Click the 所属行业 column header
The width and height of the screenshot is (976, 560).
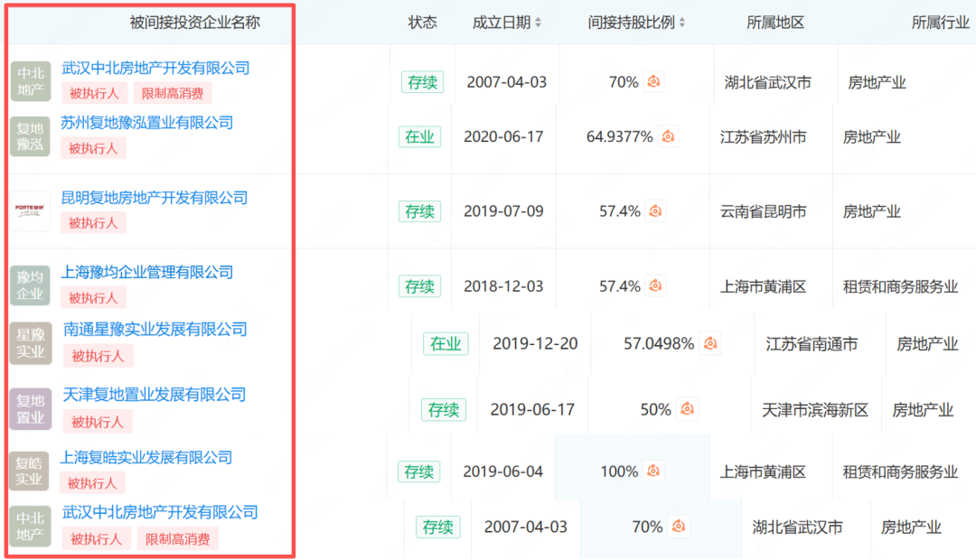pyautogui.click(x=941, y=23)
